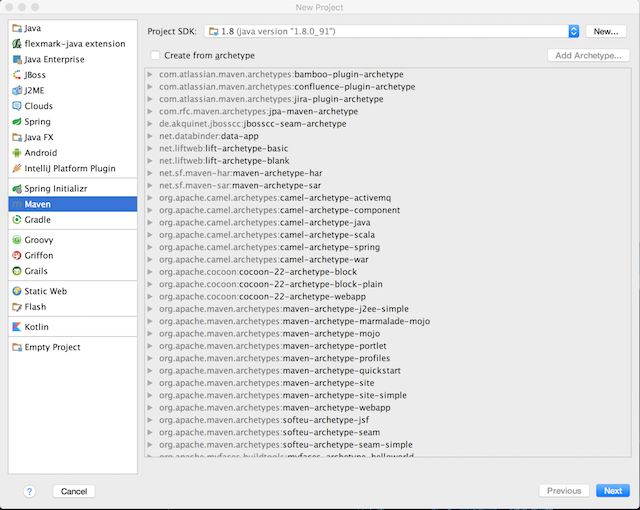Select softeu-archetype-jsf row
The height and width of the screenshot is (510, 640).
(x=388, y=420)
